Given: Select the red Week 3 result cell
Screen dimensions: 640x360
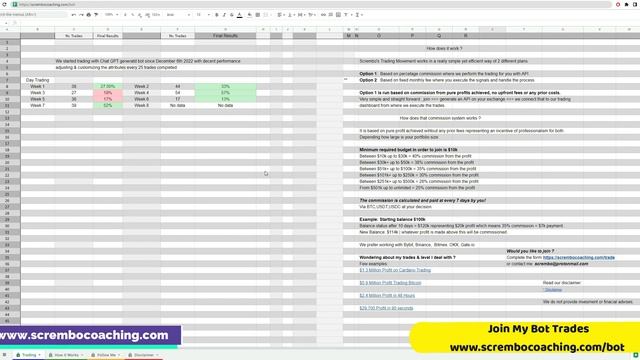Looking at the screenshot, I should click(x=108, y=93).
